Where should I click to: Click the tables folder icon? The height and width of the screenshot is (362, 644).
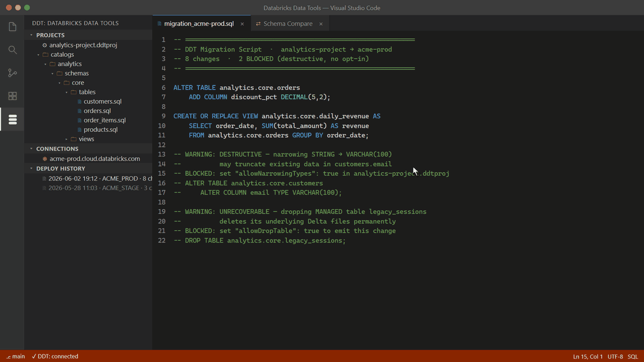coord(74,92)
